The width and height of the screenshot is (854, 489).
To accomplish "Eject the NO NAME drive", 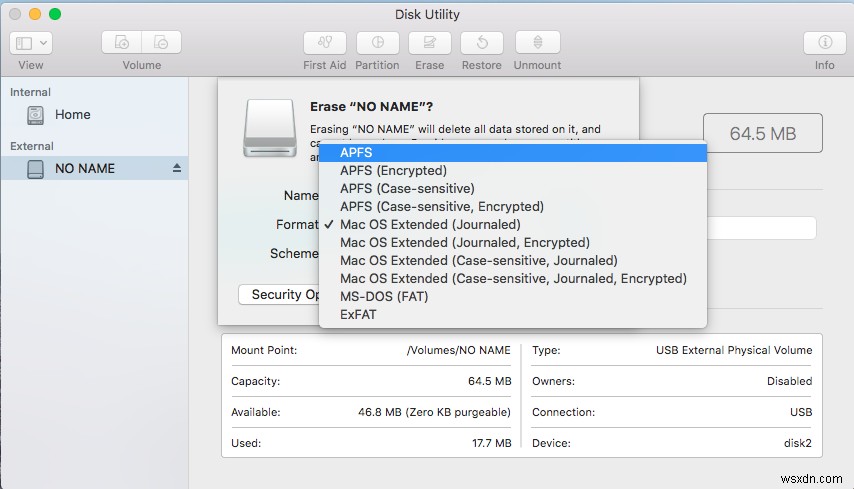I will pos(177,168).
